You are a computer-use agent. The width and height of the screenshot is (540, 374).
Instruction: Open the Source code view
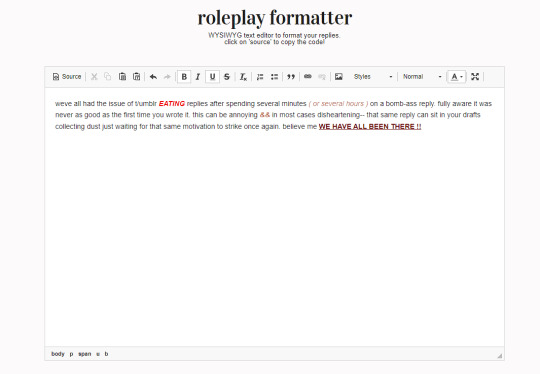[x=67, y=76]
